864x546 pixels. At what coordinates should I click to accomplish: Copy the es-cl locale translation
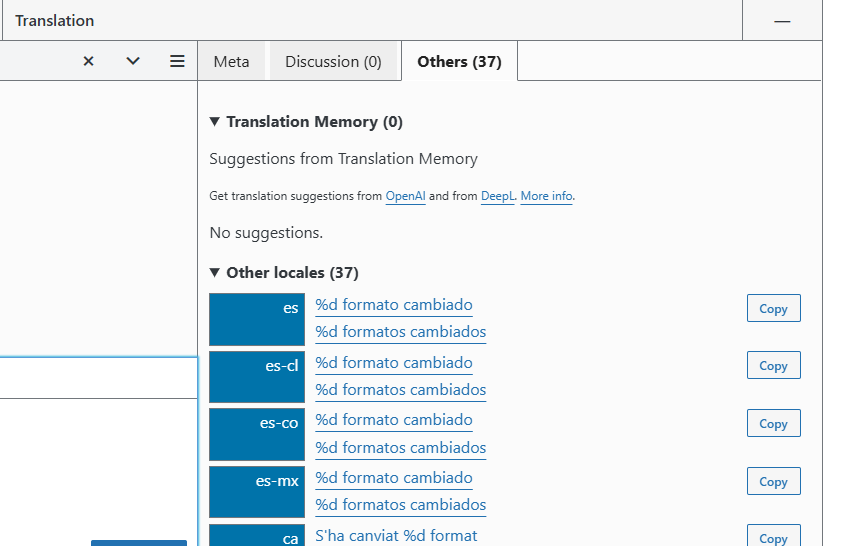[x=773, y=366]
